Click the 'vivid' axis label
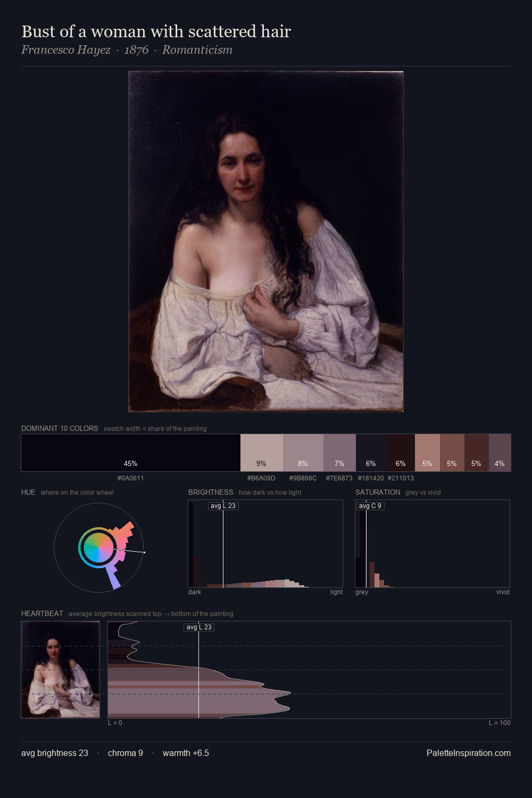This screenshot has height=798, width=532. (x=503, y=592)
